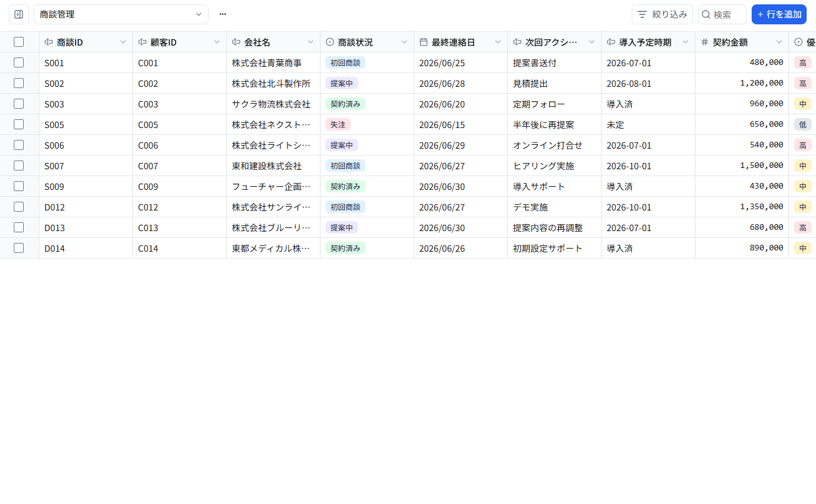
Task: Click the text-type icon beside 商談ID header
Action: (x=49, y=42)
